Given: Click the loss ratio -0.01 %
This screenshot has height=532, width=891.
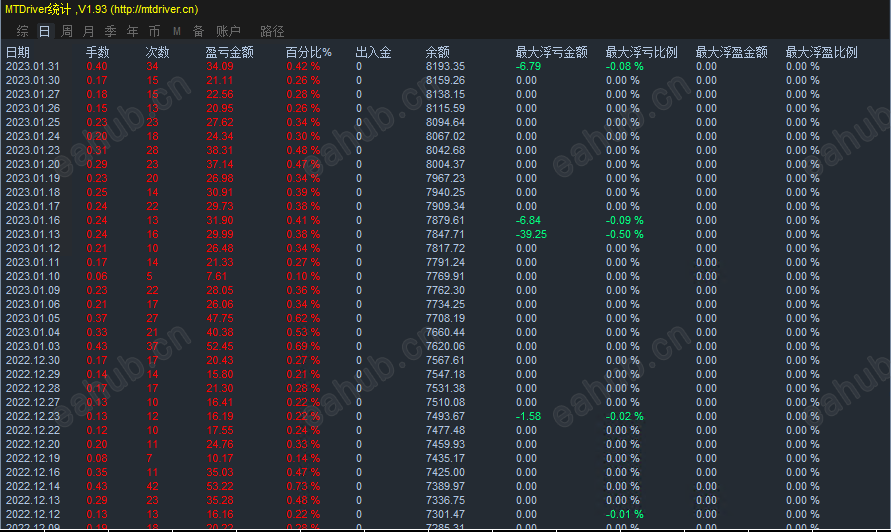Looking at the screenshot, I should 624,514.
